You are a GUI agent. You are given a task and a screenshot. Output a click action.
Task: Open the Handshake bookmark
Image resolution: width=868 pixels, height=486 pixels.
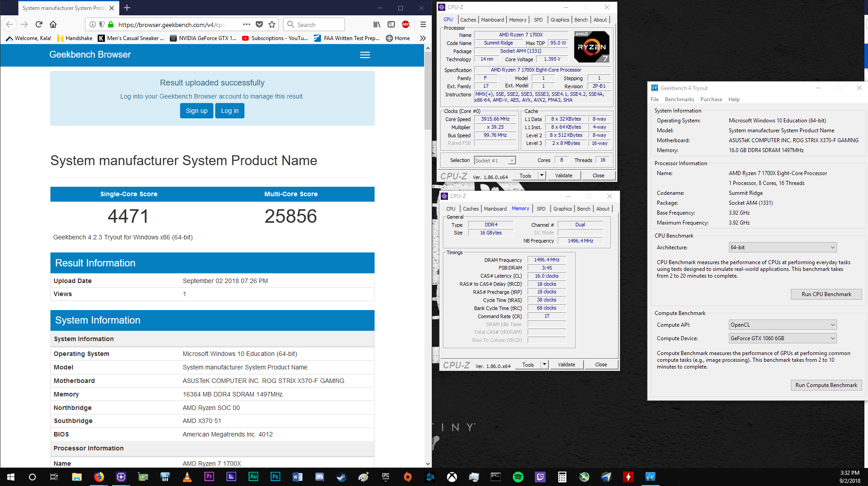[x=75, y=38]
